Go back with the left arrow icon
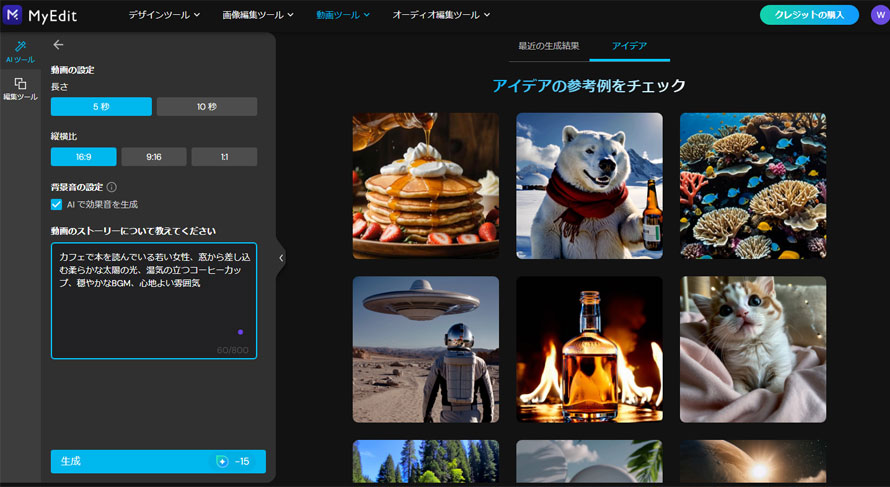The width and height of the screenshot is (890, 487). click(x=58, y=45)
